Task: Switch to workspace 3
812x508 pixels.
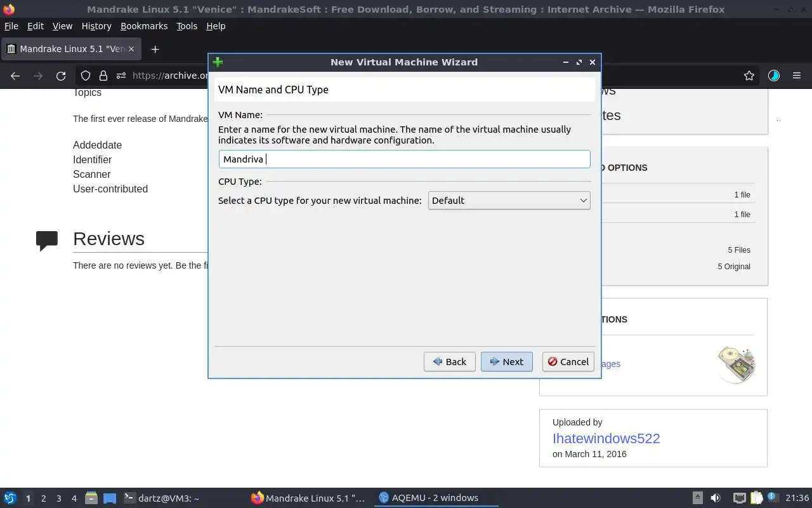Action: coord(58,498)
